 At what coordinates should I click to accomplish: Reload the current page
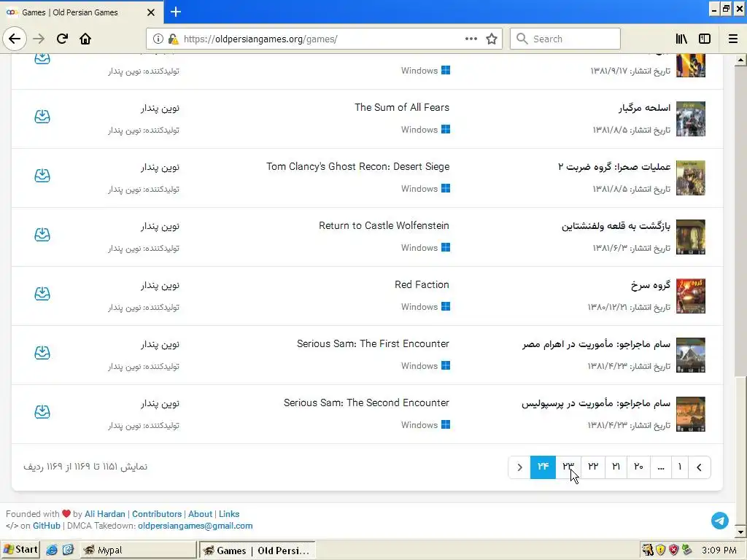coord(63,39)
